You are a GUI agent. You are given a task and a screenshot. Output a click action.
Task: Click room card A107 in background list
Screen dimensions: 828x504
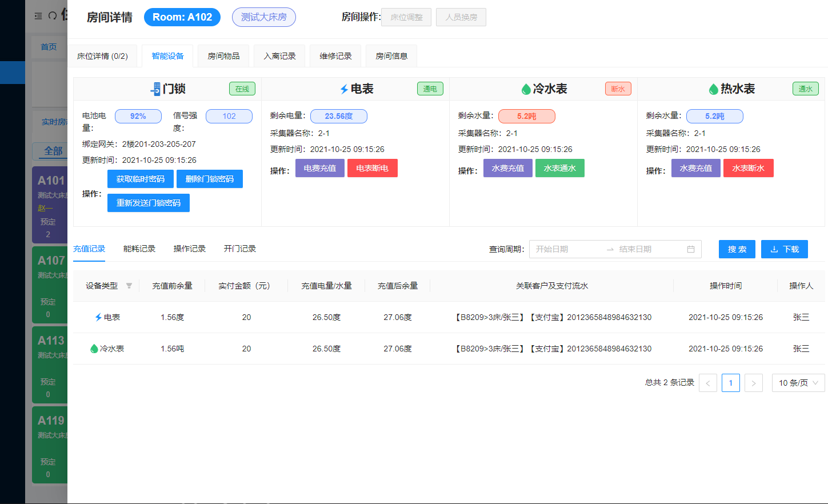click(x=50, y=285)
